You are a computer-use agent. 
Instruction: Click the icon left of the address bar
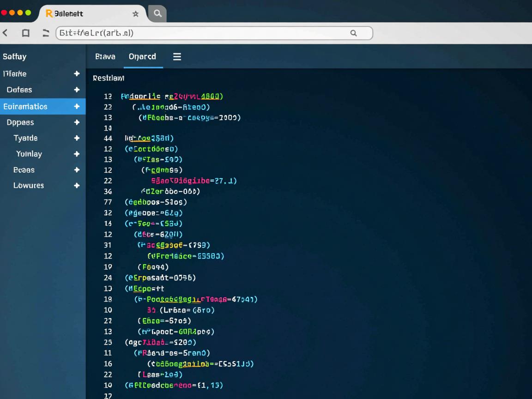coord(46,33)
